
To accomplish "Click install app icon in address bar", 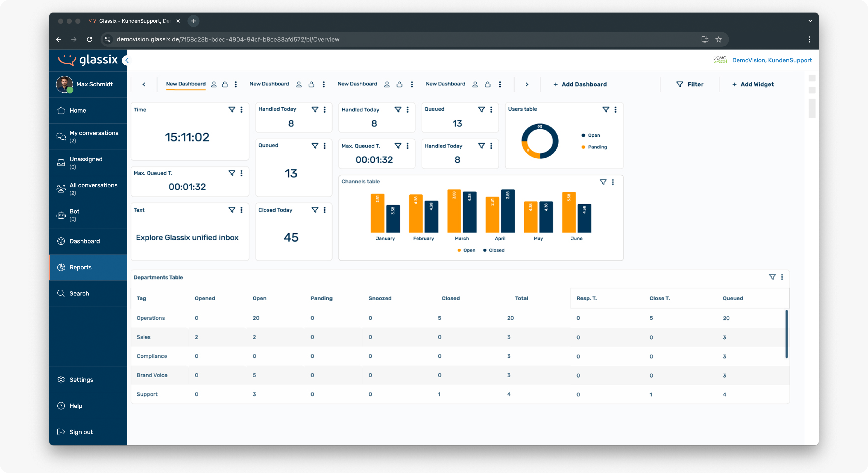I will pos(705,39).
